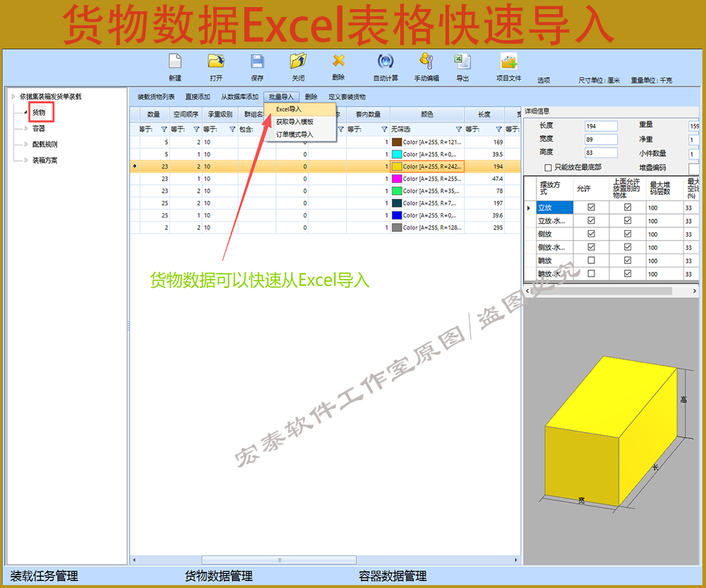Click the 导出 Excel export icon

pyautogui.click(x=462, y=61)
